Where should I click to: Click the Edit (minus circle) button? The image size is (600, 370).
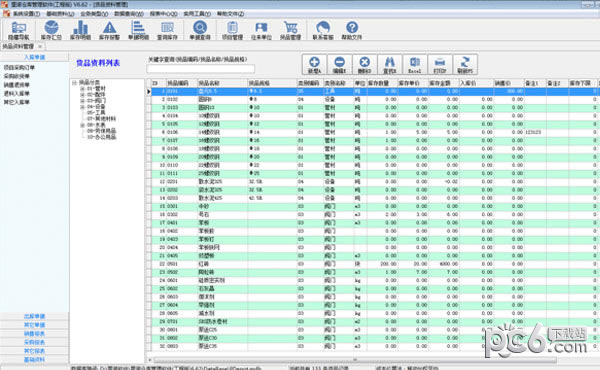point(339,64)
